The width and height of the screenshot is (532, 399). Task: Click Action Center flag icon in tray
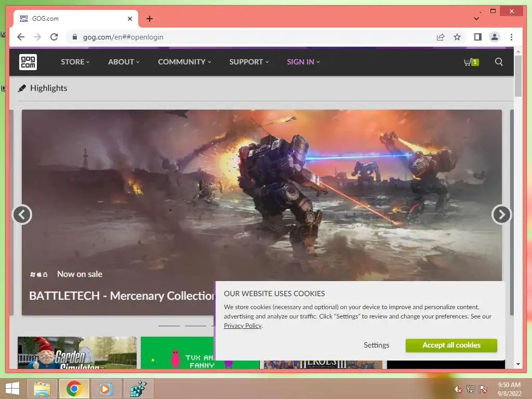coord(483,389)
